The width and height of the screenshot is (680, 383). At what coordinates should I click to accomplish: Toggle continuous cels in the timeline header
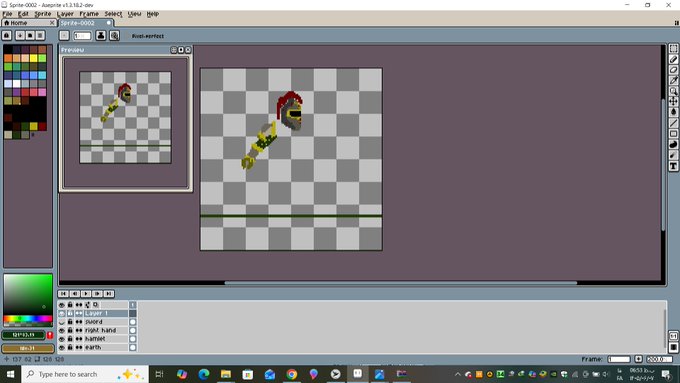tap(78, 305)
